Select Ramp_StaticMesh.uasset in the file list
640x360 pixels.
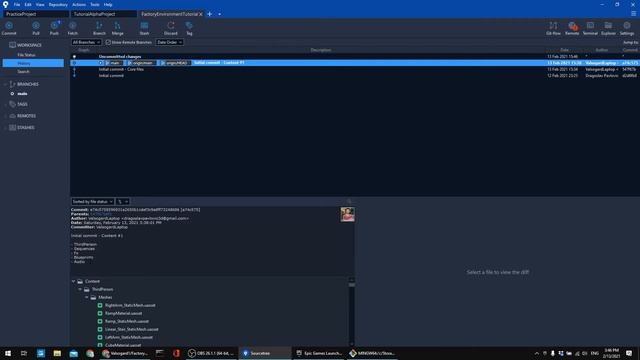tap(127, 321)
